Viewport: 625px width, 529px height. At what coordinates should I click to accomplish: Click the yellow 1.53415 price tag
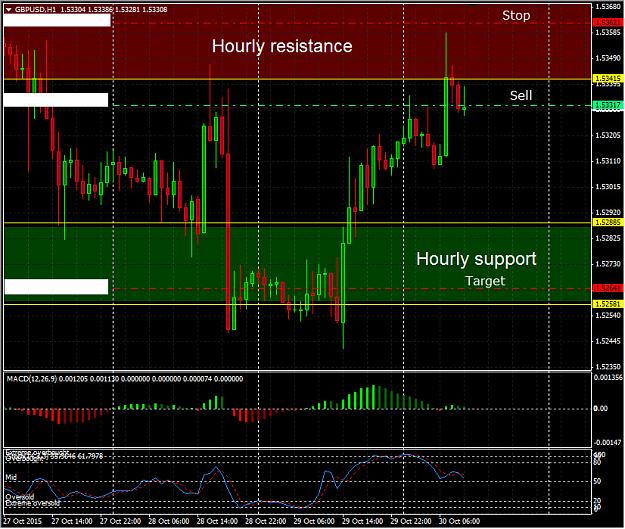pos(607,78)
